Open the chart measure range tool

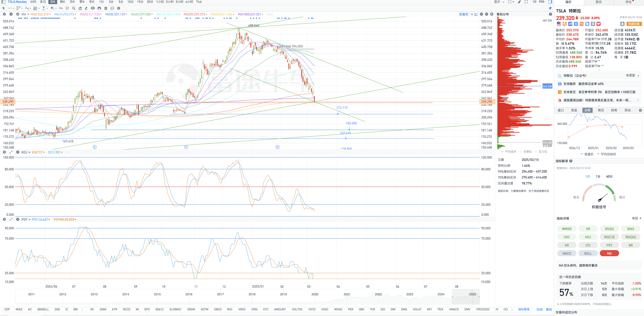pos(35,8)
